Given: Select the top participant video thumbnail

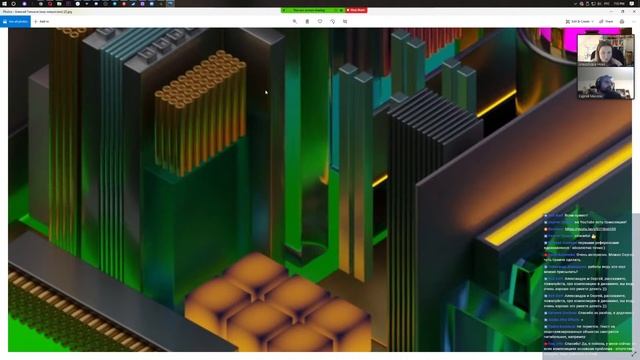Looking at the screenshot, I should [605, 50].
